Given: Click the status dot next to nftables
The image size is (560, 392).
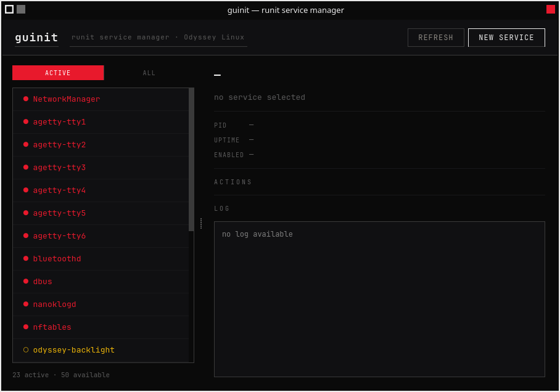Looking at the screenshot, I should click(26, 327).
